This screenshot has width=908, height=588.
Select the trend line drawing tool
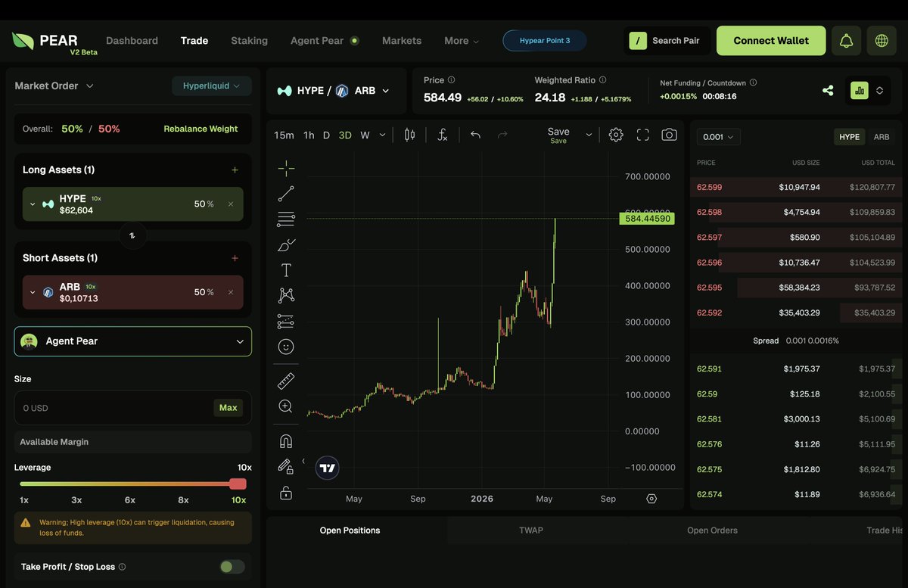coord(286,194)
